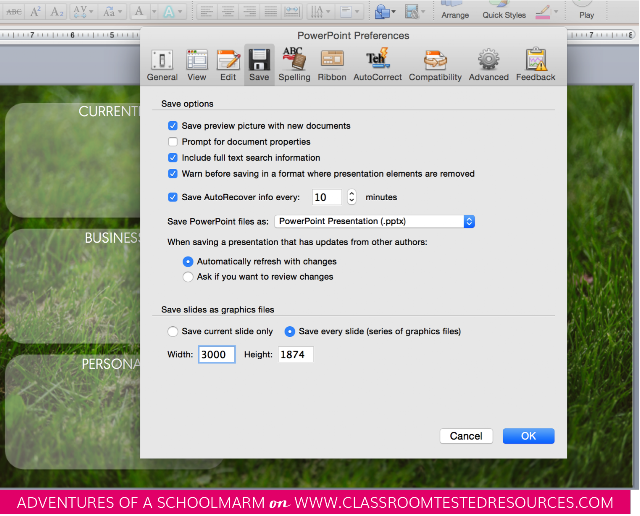Select Ask if you want to review changes
640x516 pixels.
(188, 277)
